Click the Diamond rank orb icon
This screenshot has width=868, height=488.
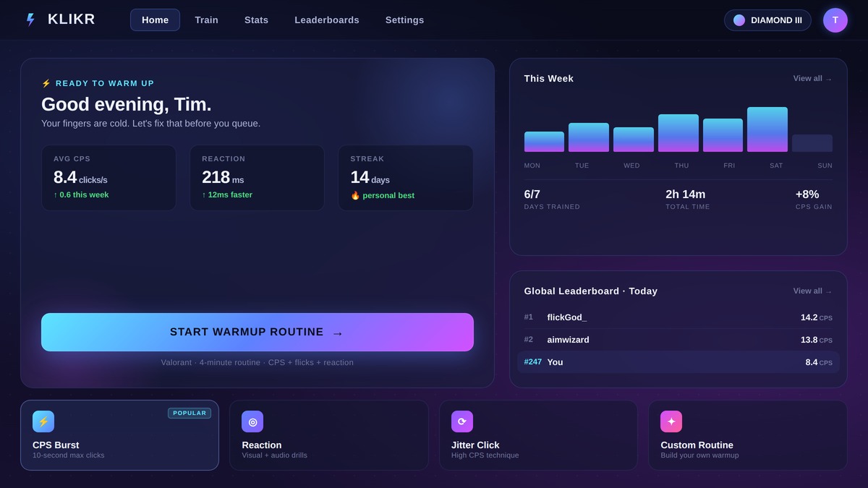pos(739,20)
